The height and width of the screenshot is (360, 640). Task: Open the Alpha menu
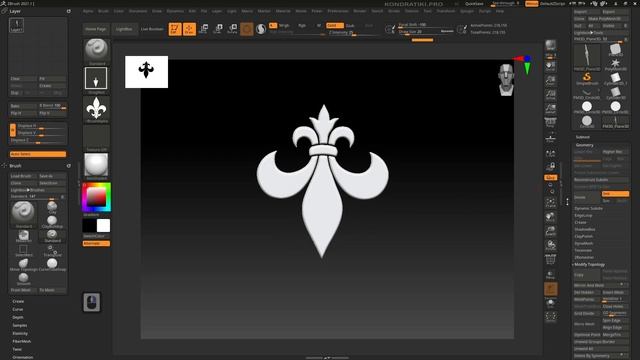[88, 11]
